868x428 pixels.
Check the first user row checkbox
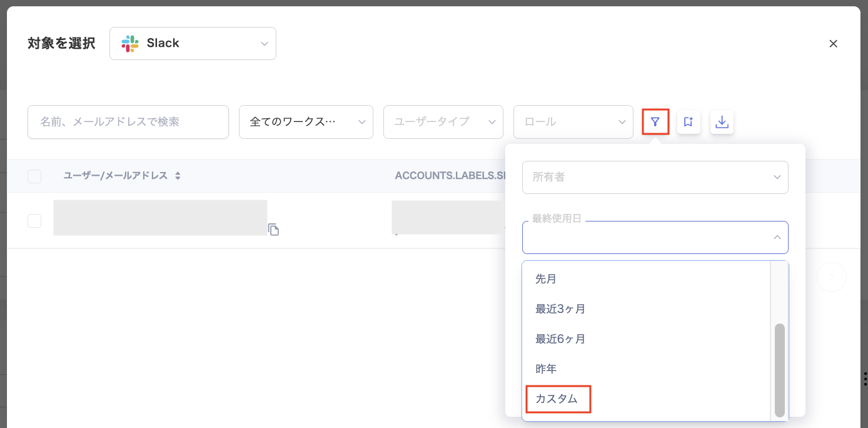[34, 221]
